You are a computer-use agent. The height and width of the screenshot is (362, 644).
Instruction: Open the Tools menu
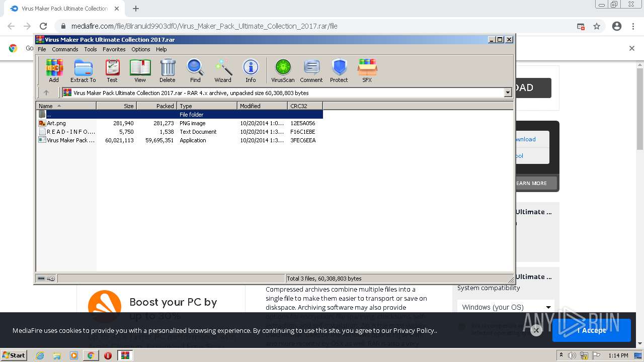pyautogui.click(x=91, y=49)
